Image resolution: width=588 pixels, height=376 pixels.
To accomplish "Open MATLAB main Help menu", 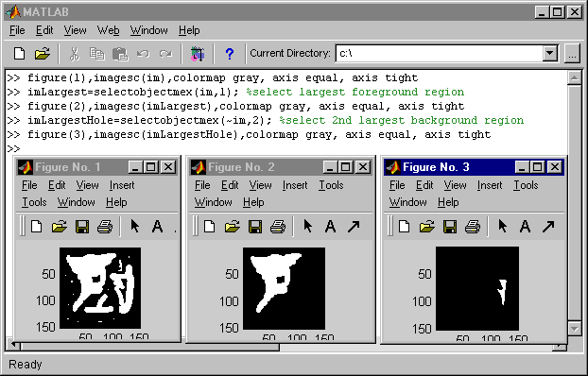I will 189,30.
